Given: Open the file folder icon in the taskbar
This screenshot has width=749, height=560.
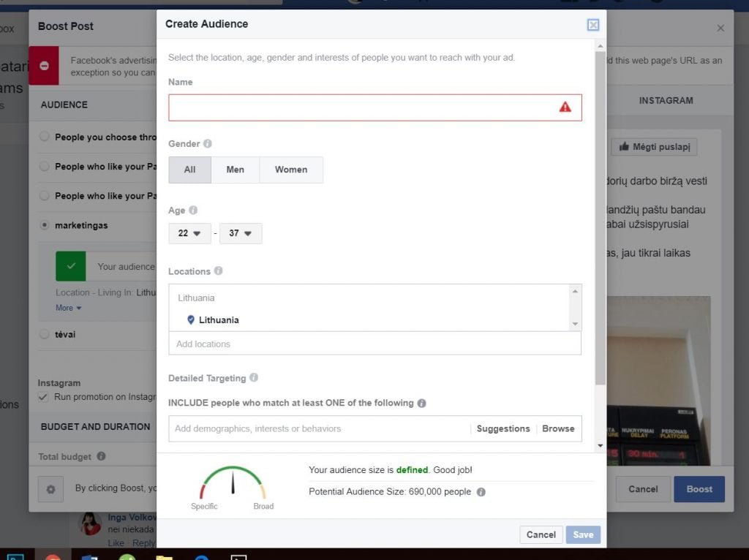Looking at the screenshot, I should tap(164, 556).
